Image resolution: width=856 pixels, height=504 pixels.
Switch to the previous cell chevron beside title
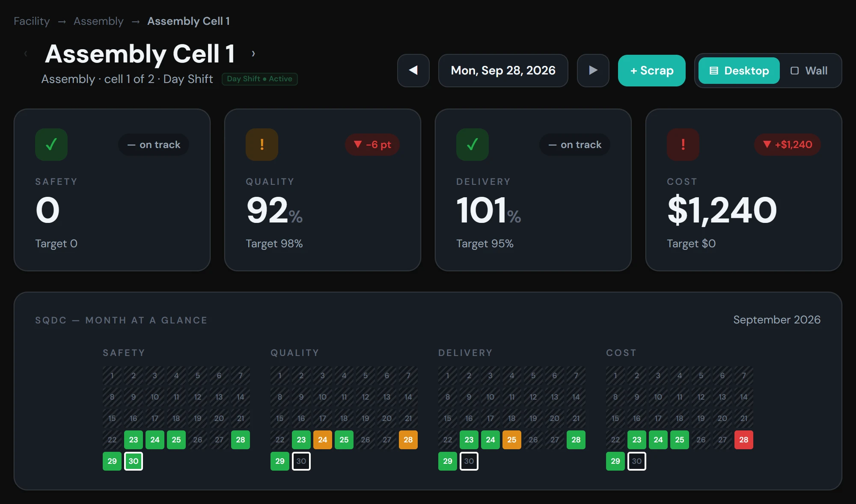point(26,53)
